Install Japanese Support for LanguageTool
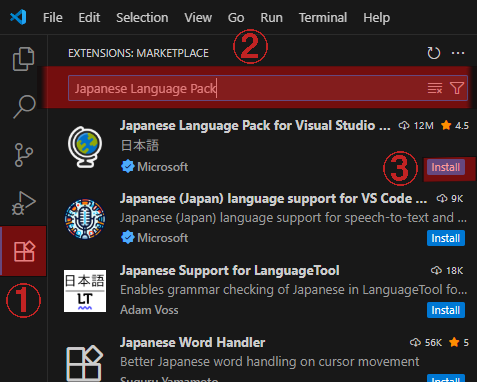The image size is (477, 382). [446, 310]
